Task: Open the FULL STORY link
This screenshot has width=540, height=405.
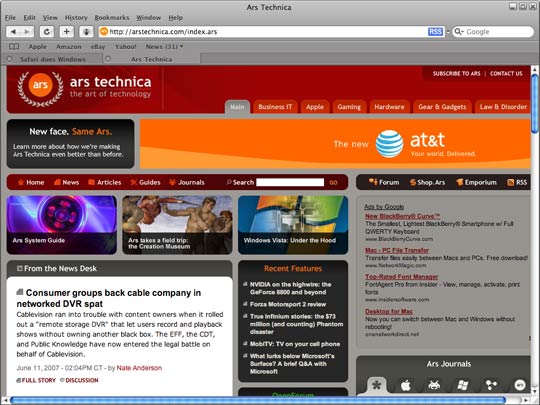Action: 36,380
